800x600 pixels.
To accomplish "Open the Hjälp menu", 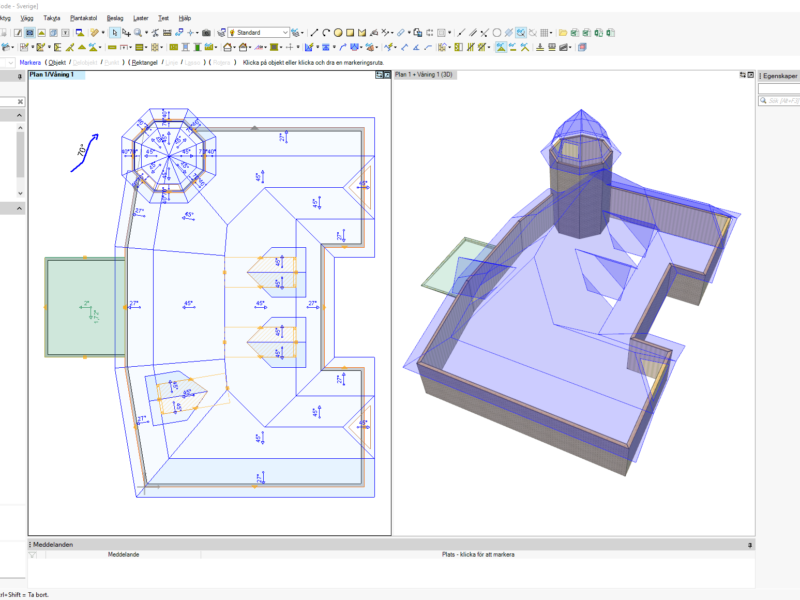I will coord(185,18).
